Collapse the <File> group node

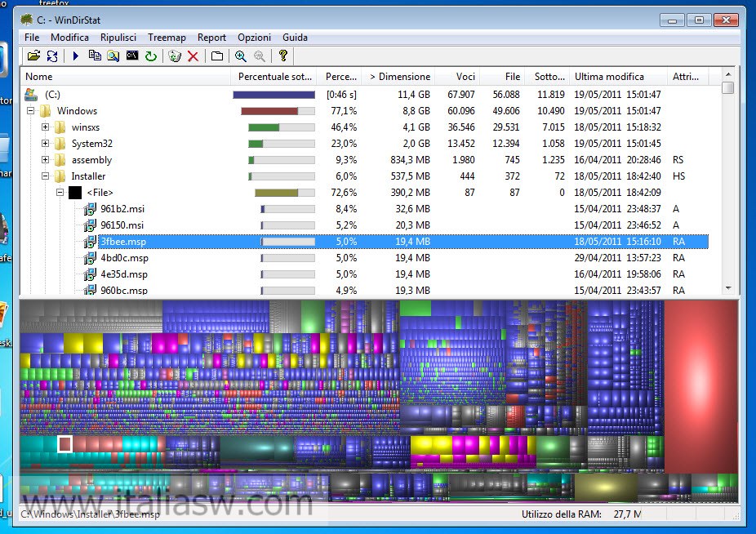[x=60, y=193]
